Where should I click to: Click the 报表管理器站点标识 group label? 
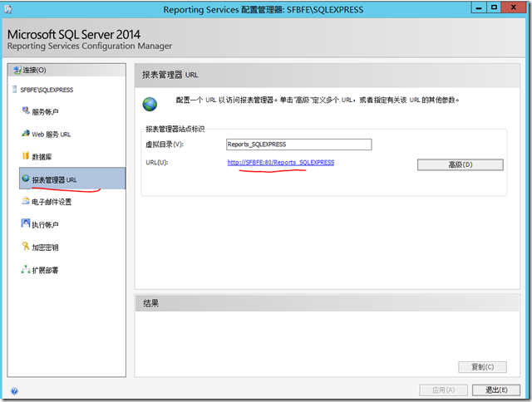tap(175, 129)
